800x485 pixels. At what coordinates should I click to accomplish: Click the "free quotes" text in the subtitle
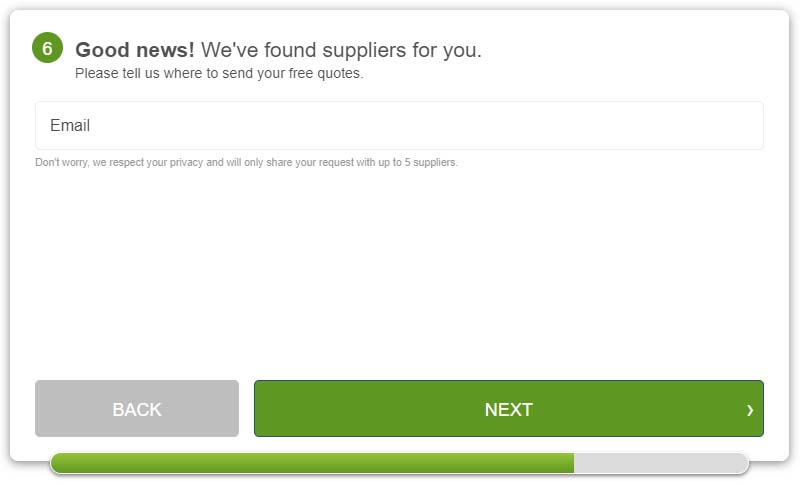pyautogui.click(x=325, y=73)
